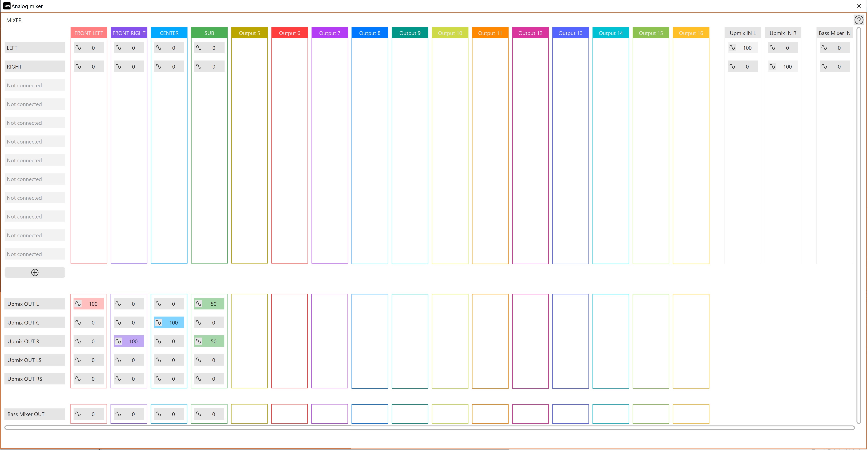Toggle phase icon for LEFT to FRONT LEFT

click(78, 48)
